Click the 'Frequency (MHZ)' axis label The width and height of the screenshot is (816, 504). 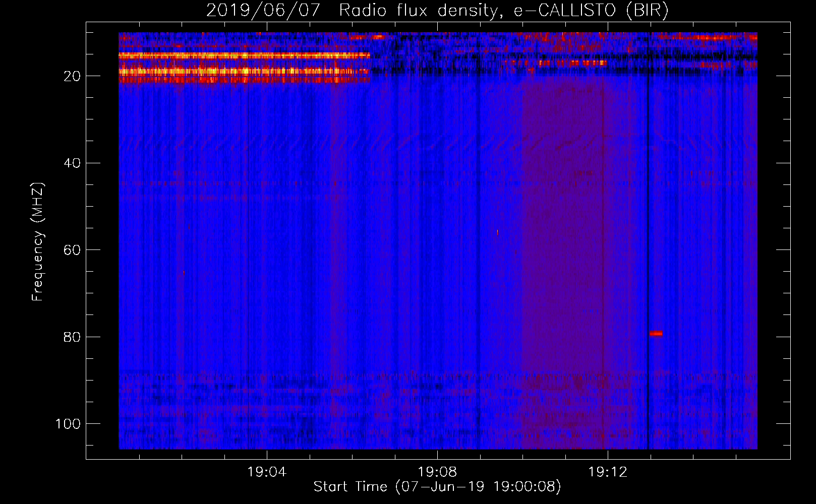[x=38, y=241]
